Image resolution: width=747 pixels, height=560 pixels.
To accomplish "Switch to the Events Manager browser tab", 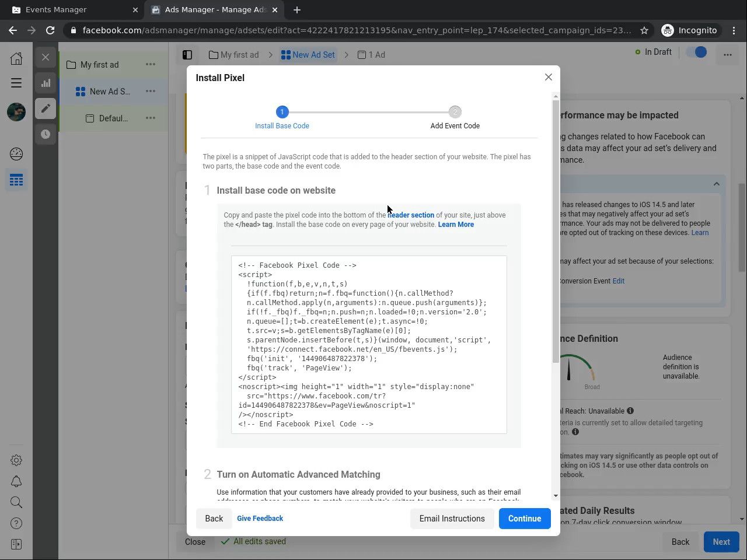I will pyautogui.click(x=72, y=10).
